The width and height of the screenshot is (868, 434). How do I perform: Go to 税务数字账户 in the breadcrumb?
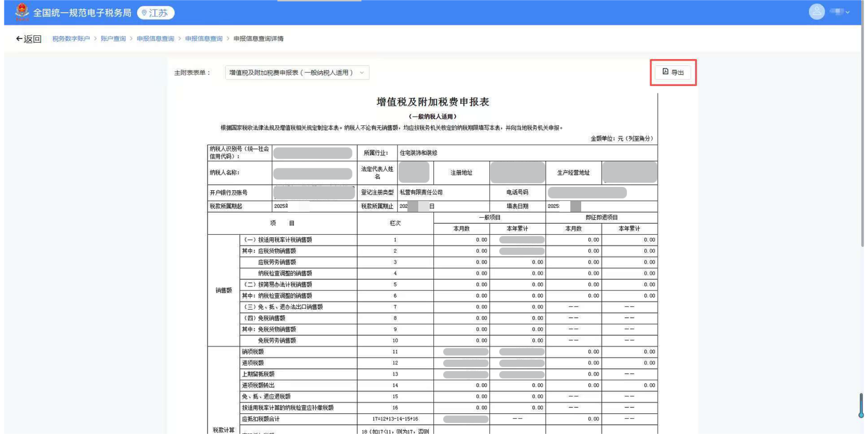pyautogui.click(x=71, y=39)
